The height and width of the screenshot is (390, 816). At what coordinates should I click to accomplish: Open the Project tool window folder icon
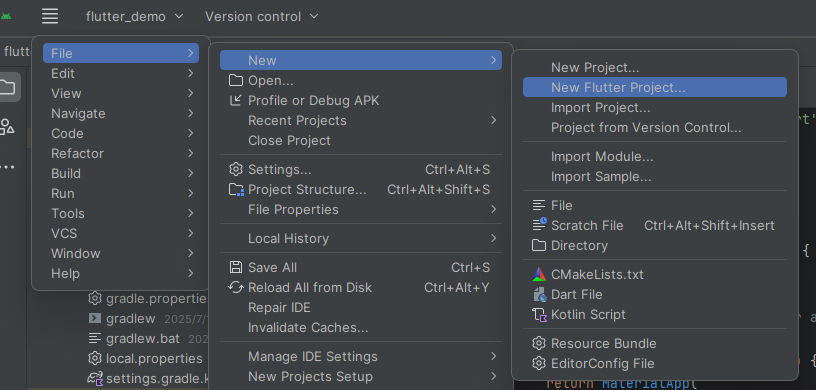click(x=7, y=87)
